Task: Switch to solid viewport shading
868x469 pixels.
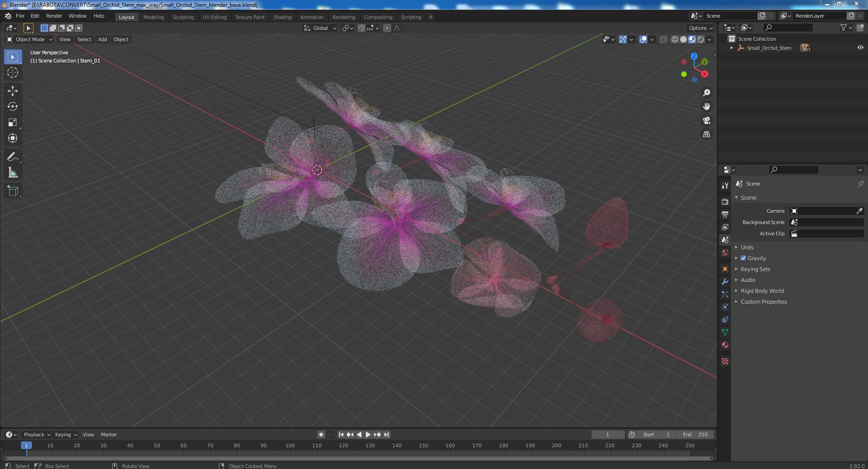Action: coord(683,39)
